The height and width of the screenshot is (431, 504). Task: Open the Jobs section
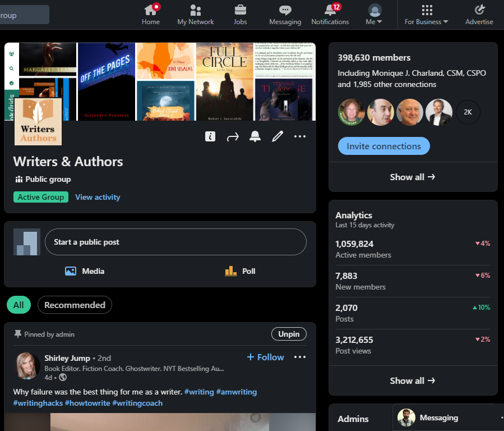click(x=240, y=15)
